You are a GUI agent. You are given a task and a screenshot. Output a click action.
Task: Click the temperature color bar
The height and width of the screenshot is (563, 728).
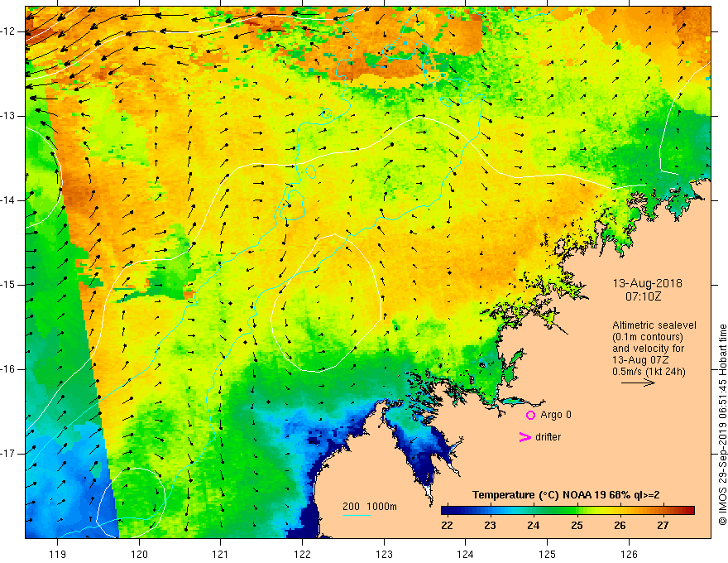(568, 511)
